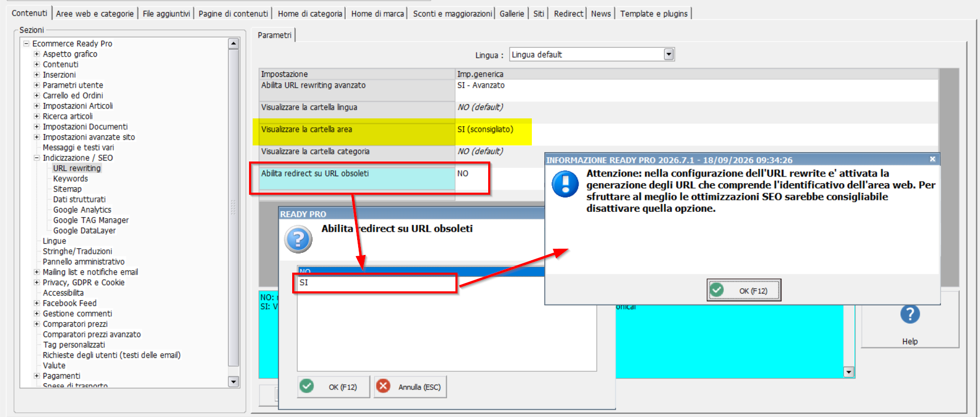Open Google TAG Manager settings
The width and height of the screenshot is (980, 417).
point(91,220)
